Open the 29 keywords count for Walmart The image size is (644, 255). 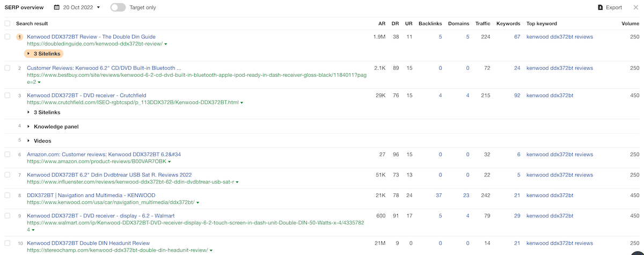[517, 216]
